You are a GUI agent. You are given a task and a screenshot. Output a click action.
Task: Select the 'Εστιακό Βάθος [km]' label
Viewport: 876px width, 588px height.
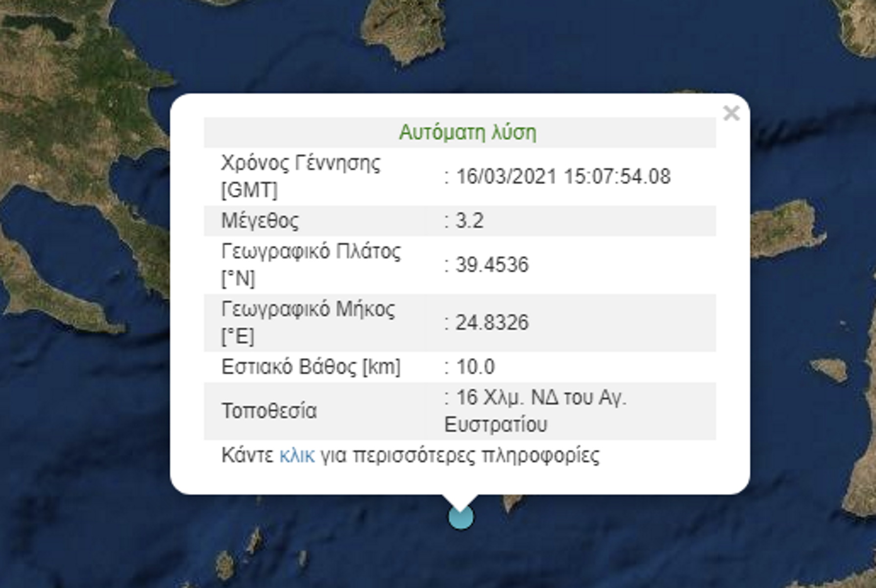311,367
